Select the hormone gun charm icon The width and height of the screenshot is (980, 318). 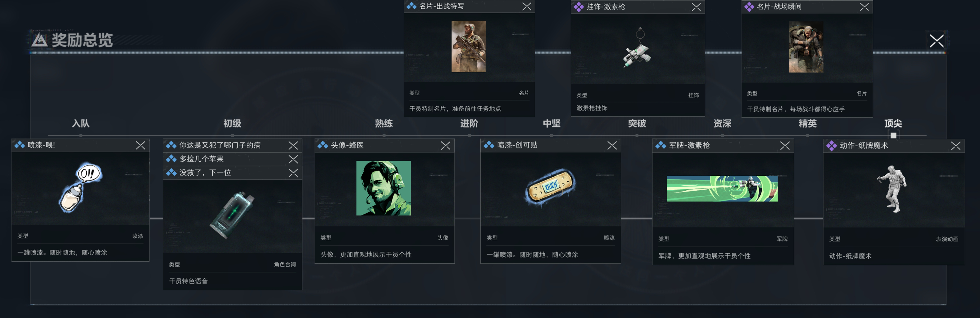click(x=637, y=48)
